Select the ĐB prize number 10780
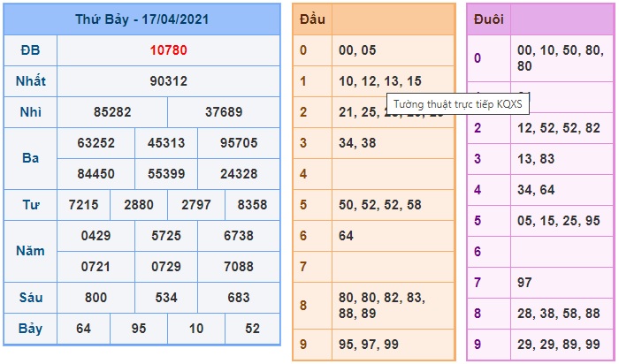Viewport: 619px width, 364px height. point(169,50)
